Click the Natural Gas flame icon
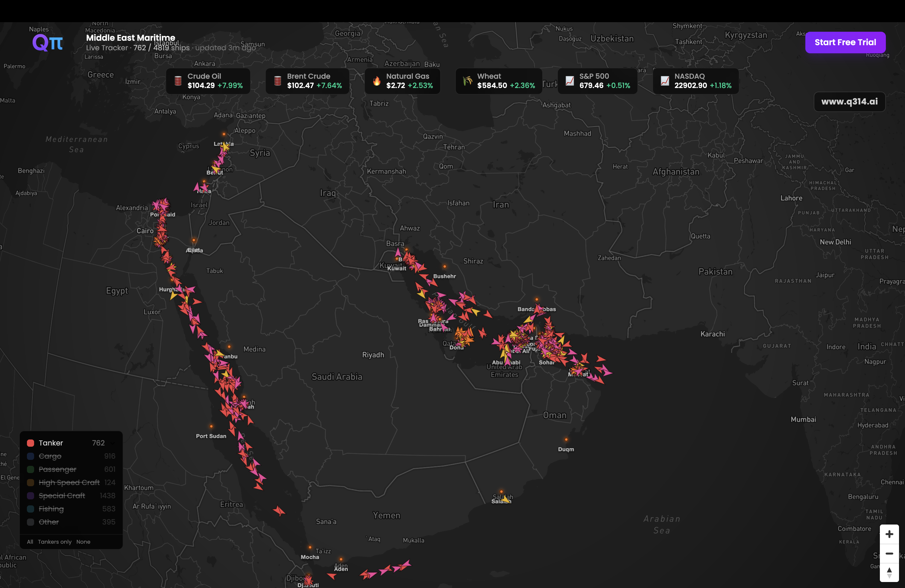The image size is (905, 588). pyautogui.click(x=376, y=81)
